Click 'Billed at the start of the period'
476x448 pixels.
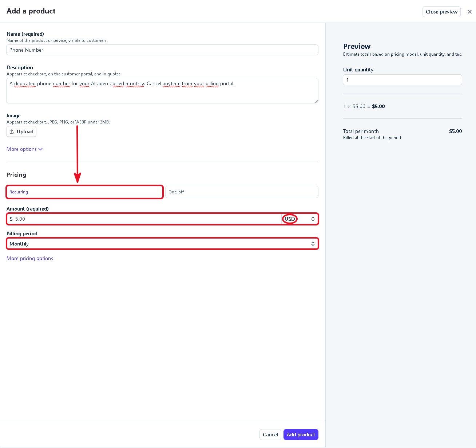pos(372,138)
